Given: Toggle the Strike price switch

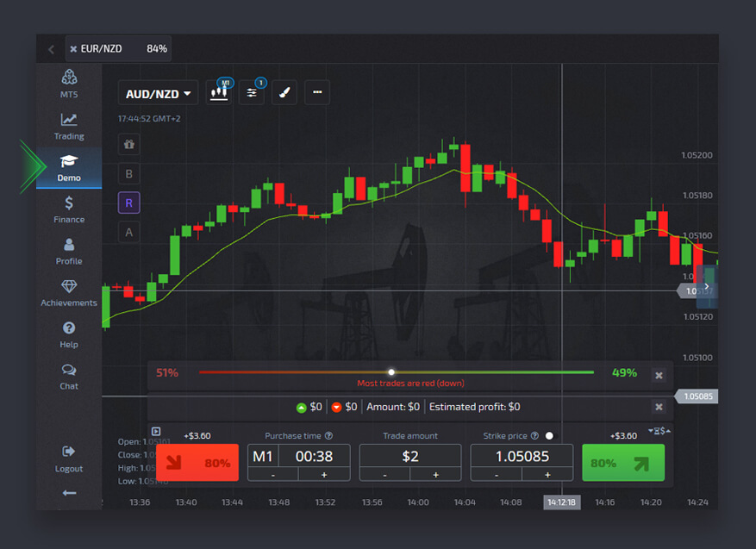Looking at the screenshot, I should 548,436.
